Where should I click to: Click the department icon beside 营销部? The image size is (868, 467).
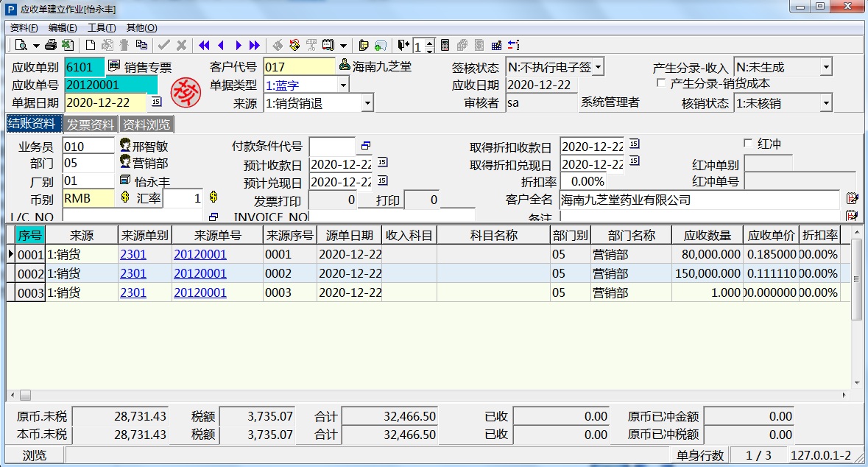[125, 162]
